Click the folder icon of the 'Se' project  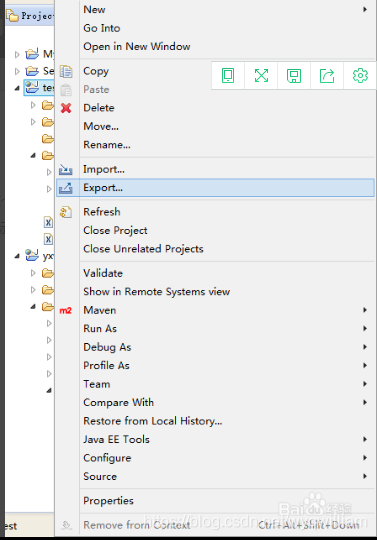click(32, 71)
